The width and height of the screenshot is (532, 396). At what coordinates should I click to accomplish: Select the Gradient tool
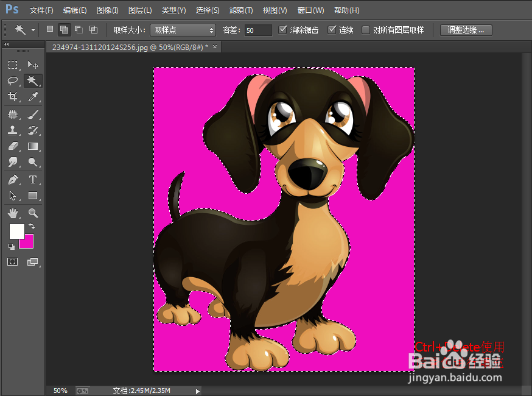[33, 146]
